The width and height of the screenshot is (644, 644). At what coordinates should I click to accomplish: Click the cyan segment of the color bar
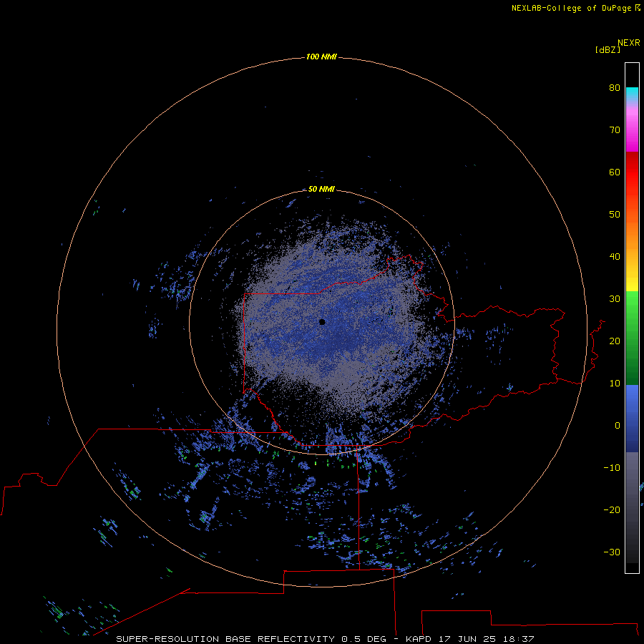632,93
